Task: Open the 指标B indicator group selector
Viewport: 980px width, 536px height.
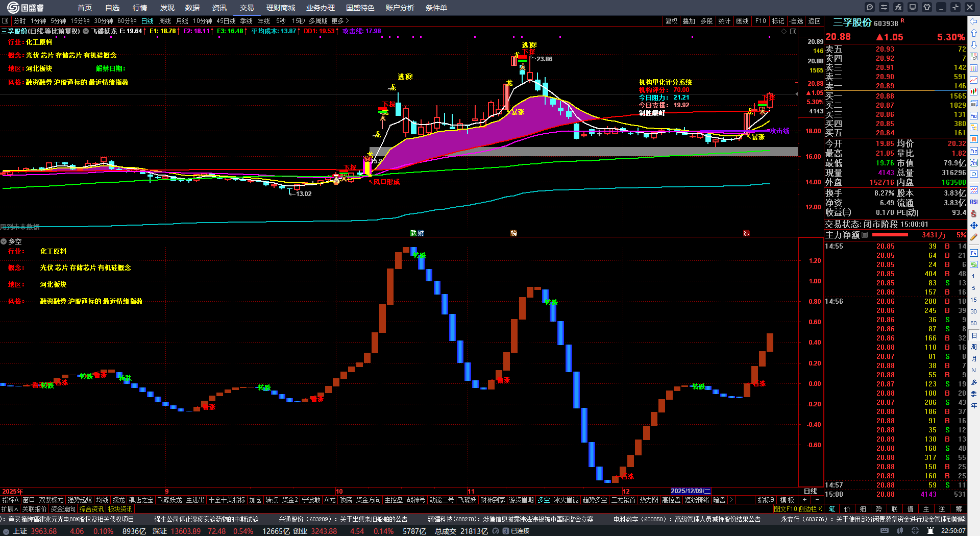Action: click(766, 500)
